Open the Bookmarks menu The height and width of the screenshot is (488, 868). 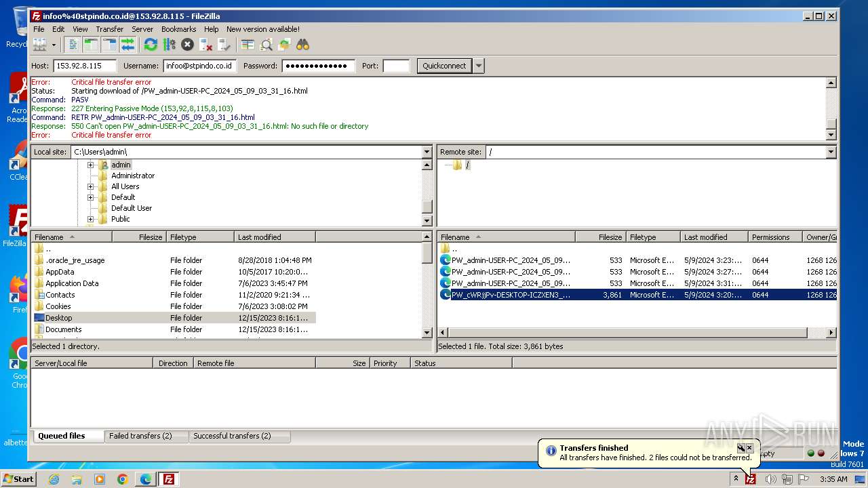(178, 29)
